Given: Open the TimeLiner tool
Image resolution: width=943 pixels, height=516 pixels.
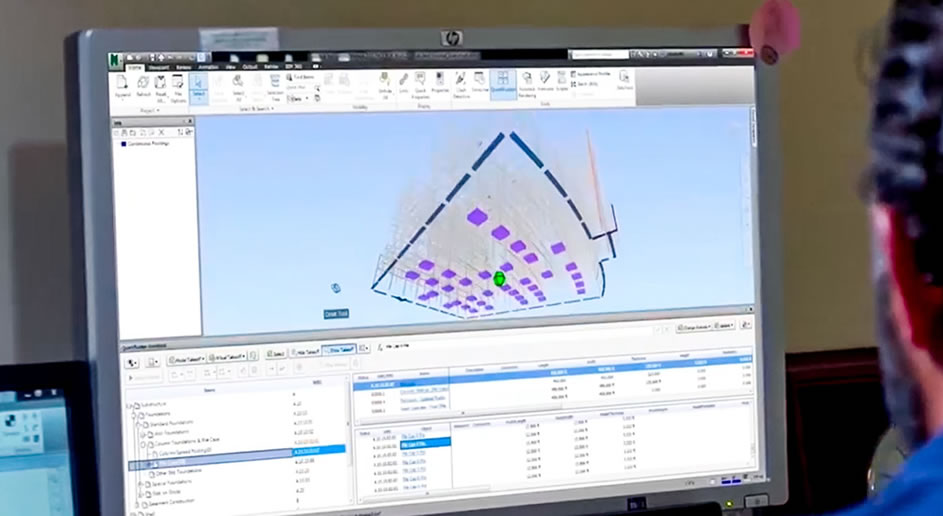Looking at the screenshot, I should [x=479, y=82].
